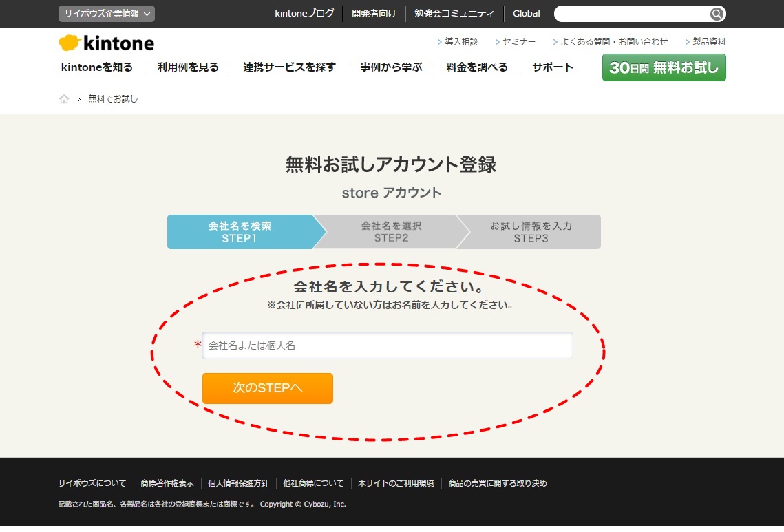
Task: Open the 事例から学ぶ menu
Action: point(391,67)
